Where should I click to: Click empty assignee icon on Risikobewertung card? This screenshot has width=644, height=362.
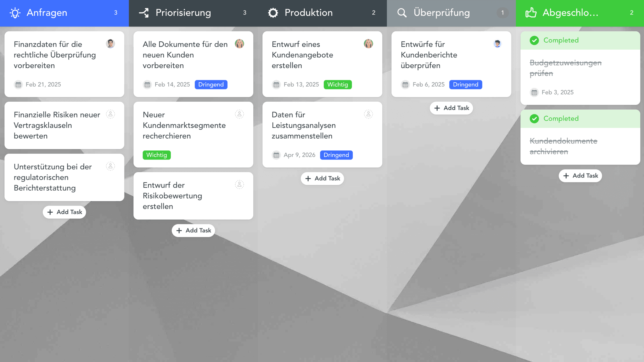239,185
